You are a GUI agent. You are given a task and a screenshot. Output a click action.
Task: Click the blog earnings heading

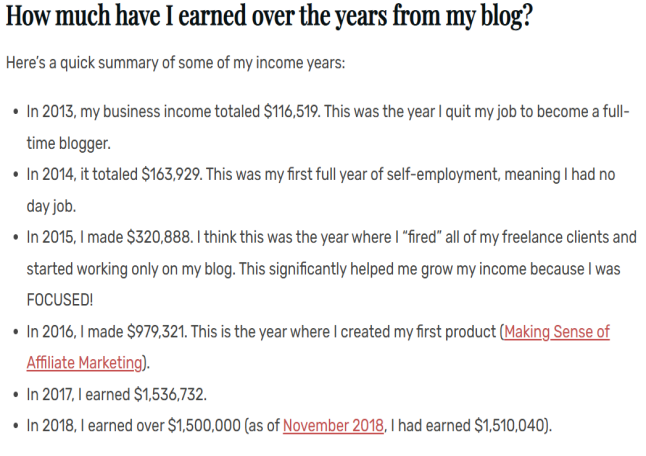269,16
